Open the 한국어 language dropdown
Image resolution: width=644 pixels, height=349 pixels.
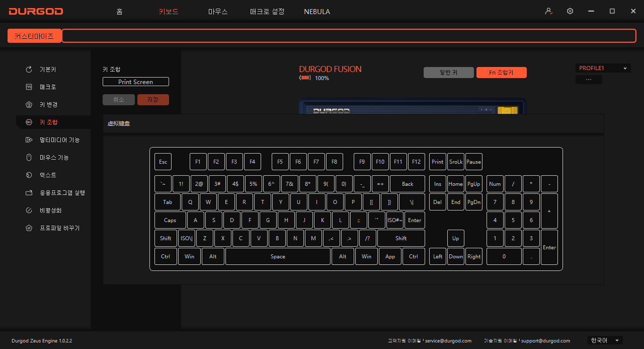pos(605,340)
